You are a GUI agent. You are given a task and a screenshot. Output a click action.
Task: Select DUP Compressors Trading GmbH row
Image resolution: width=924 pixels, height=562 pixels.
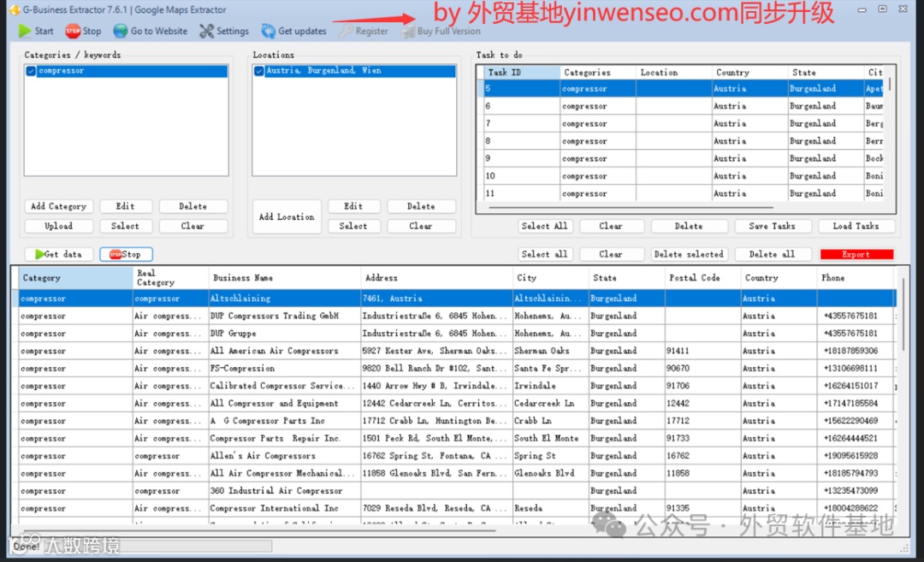point(454,316)
